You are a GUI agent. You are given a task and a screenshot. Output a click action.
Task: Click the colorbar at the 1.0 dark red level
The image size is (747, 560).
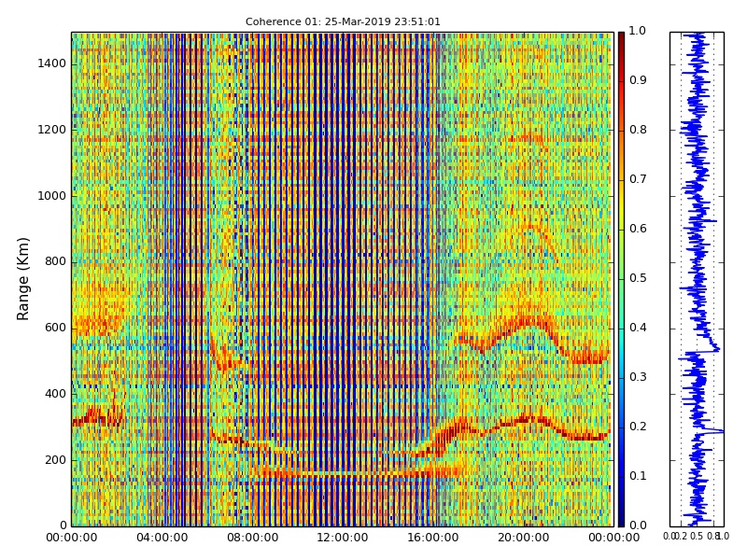(x=621, y=35)
